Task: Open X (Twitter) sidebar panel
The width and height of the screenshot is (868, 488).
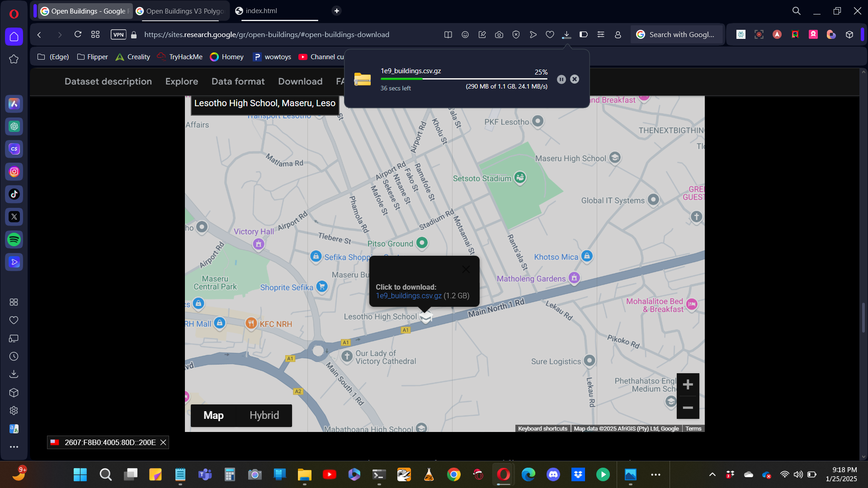Action: pyautogui.click(x=14, y=217)
